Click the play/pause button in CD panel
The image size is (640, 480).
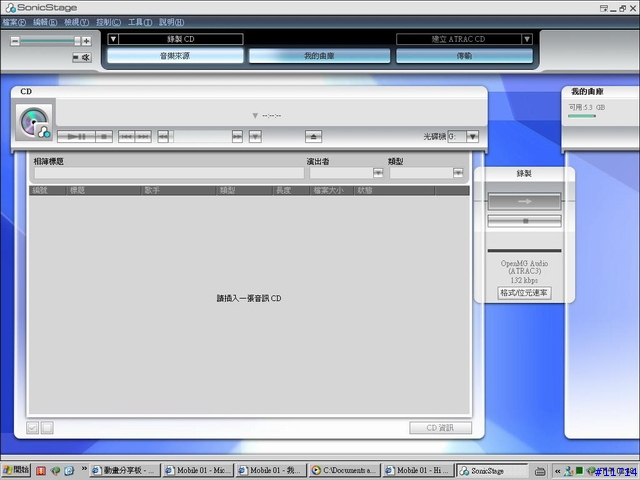pos(76,136)
